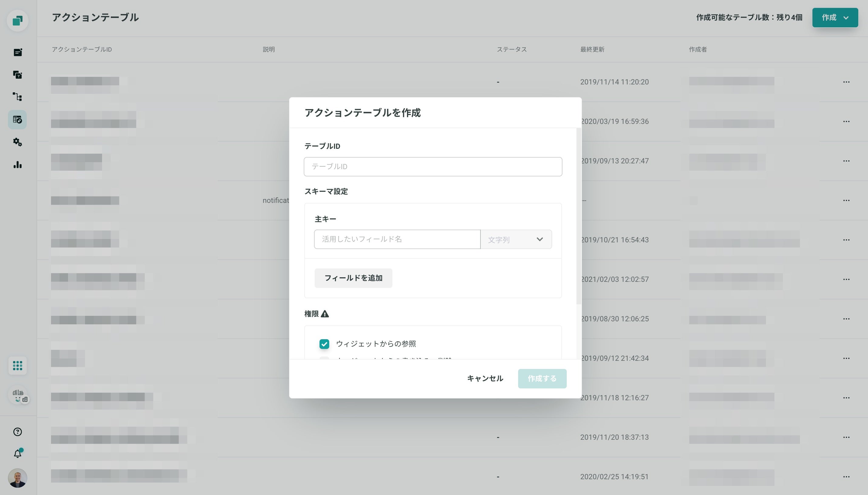The image size is (868, 495).
Task: Click the warning triangle next to 権限
Action: coord(325,314)
